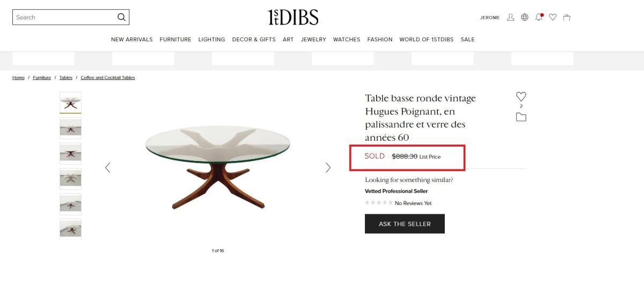
Task: Follow Coffee and Cocktail Tables breadcrumb link
Action: tap(108, 78)
